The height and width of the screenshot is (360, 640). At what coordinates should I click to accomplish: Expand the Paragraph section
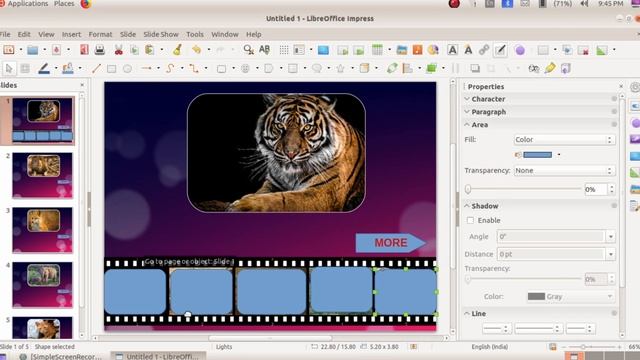click(x=467, y=112)
